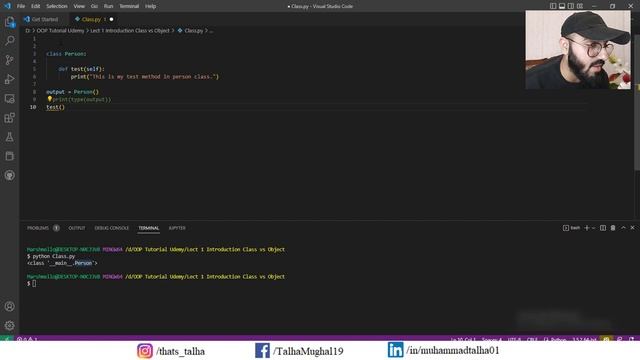
Task: Open the Help menu
Action: click(x=151, y=6)
